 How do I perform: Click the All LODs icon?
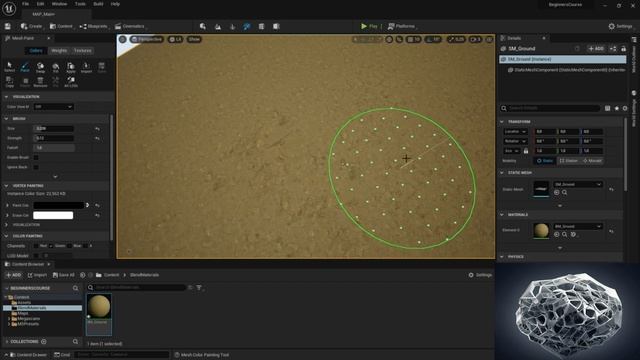(x=71, y=82)
